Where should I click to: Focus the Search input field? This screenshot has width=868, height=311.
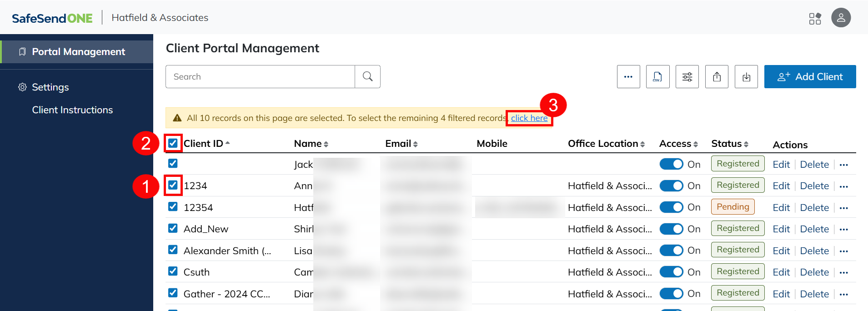tap(260, 77)
